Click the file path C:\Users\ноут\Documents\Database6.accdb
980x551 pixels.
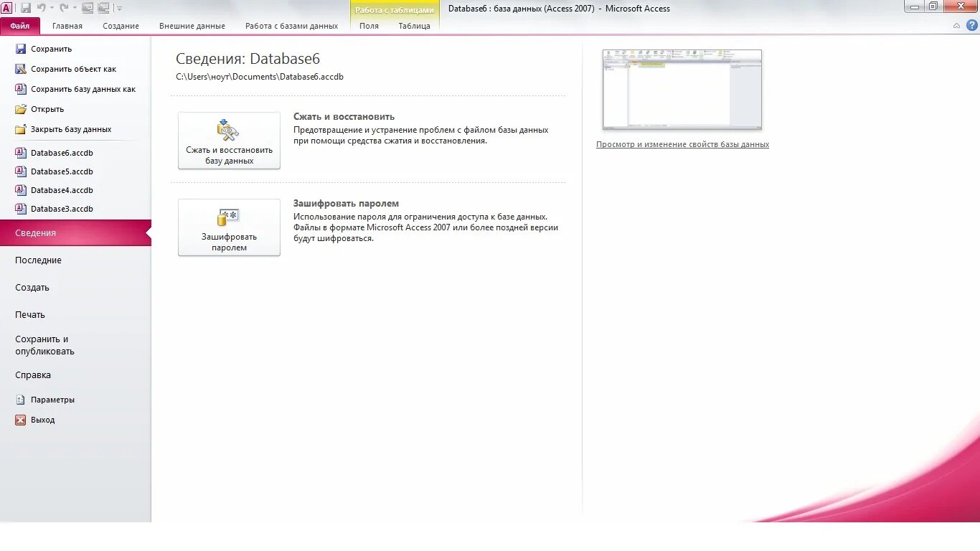(x=260, y=76)
